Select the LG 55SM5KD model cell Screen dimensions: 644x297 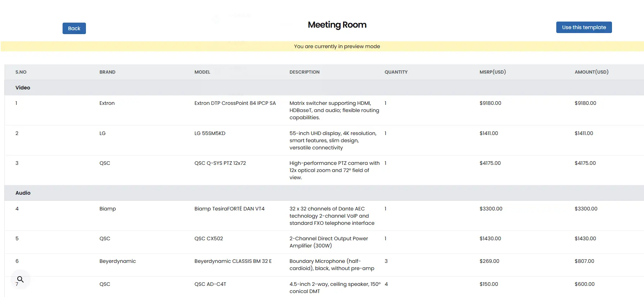[210, 133]
